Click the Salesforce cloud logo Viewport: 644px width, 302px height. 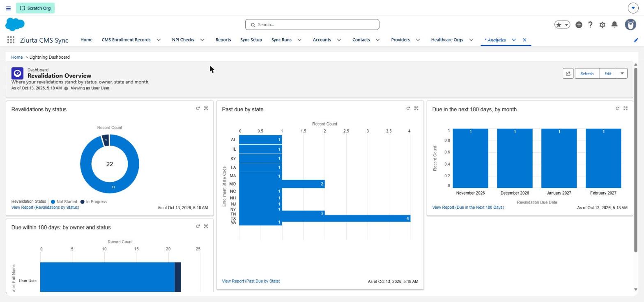point(15,24)
